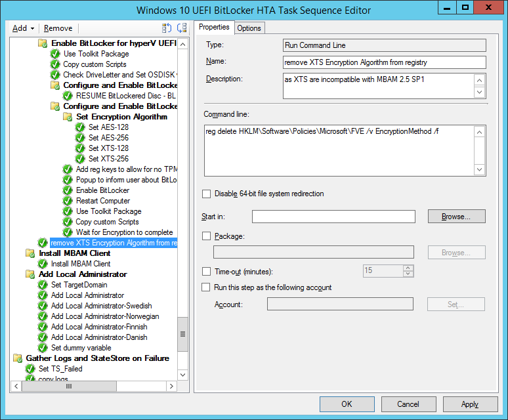Click the OK button
Image resolution: width=508 pixels, height=420 pixels.
click(347, 404)
